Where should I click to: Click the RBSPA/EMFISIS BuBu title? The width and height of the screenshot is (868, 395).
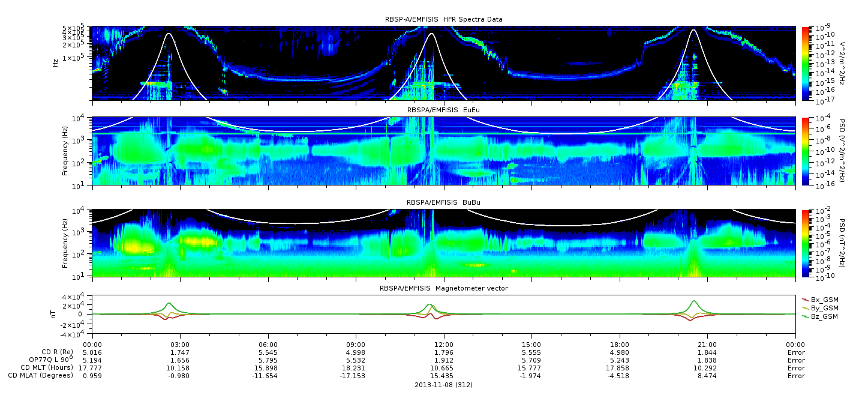443,202
